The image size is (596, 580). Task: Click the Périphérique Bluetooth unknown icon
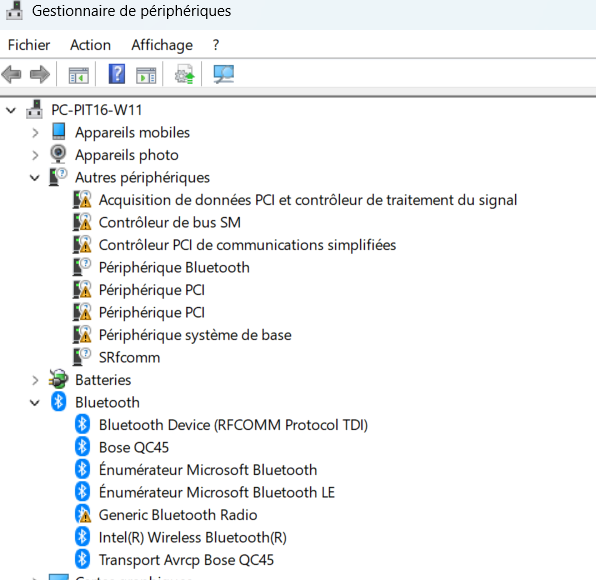(x=82, y=267)
